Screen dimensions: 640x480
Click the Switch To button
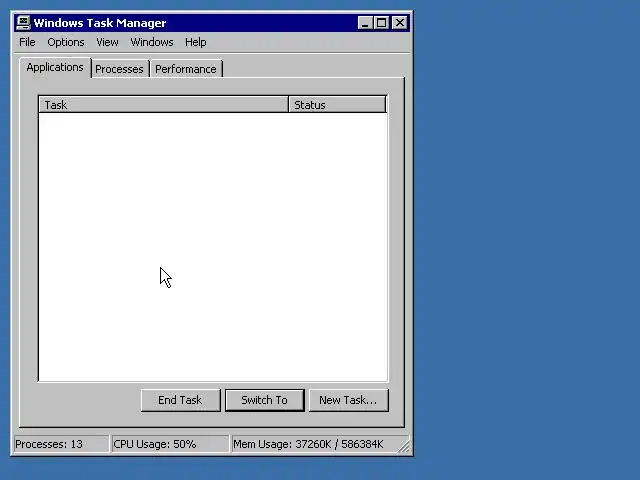264,400
